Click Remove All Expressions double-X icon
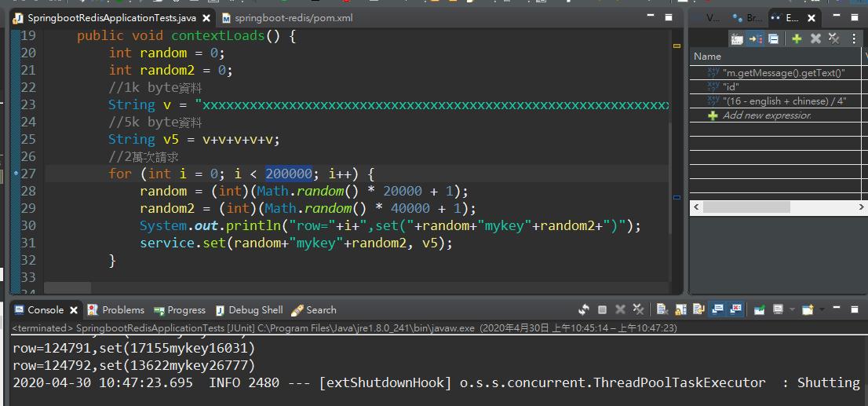Viewport: 868px width, 406px height. (x=833, y=38)
